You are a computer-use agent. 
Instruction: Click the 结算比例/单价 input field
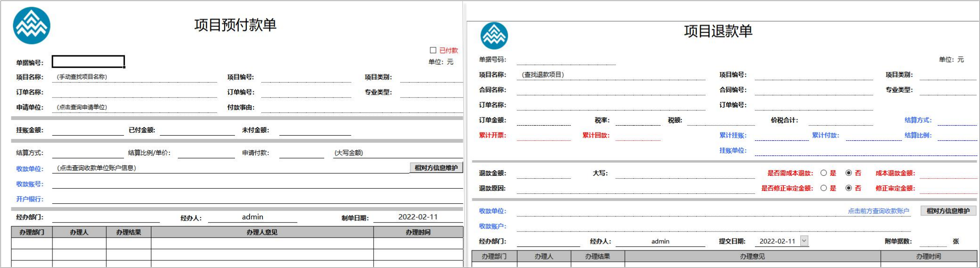pyautogui.click(x=206, y=153)
